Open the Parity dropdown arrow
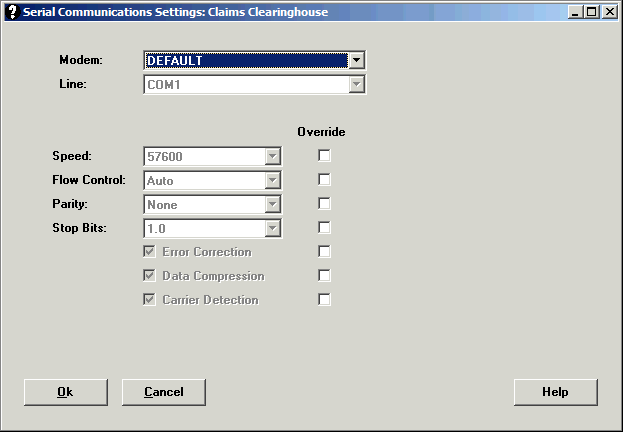 coord(271,205)
